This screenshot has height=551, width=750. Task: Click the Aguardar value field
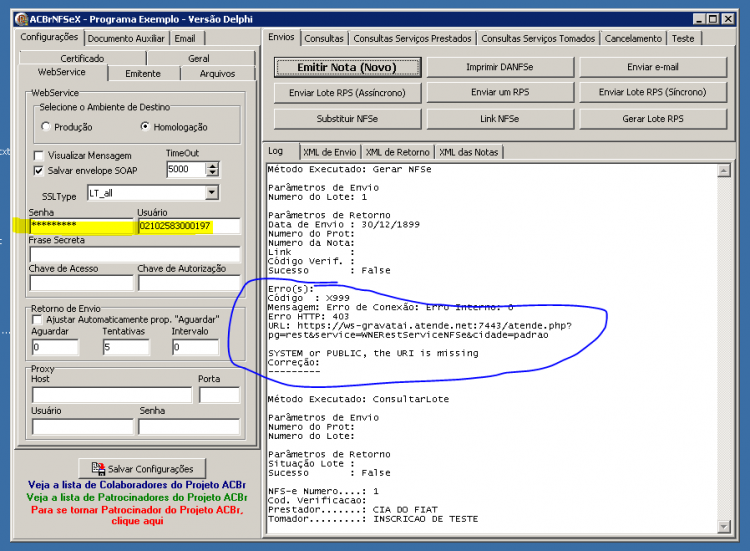[x=55, y=347]
